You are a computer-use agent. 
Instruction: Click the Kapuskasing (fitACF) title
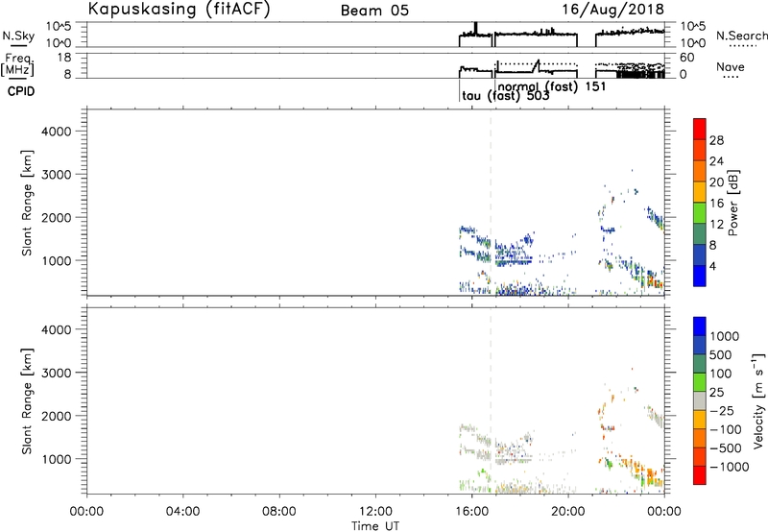(179, 9)
